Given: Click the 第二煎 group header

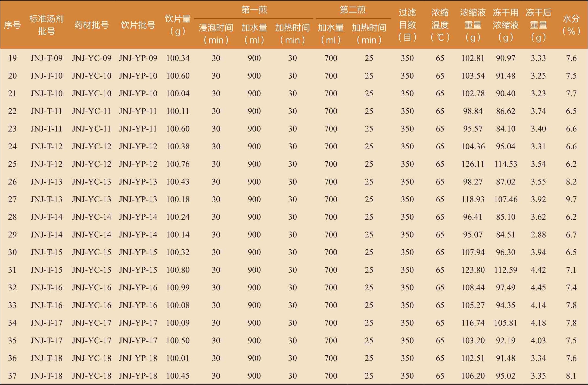Looking at the screenshot, I should (x=353, y=10).
